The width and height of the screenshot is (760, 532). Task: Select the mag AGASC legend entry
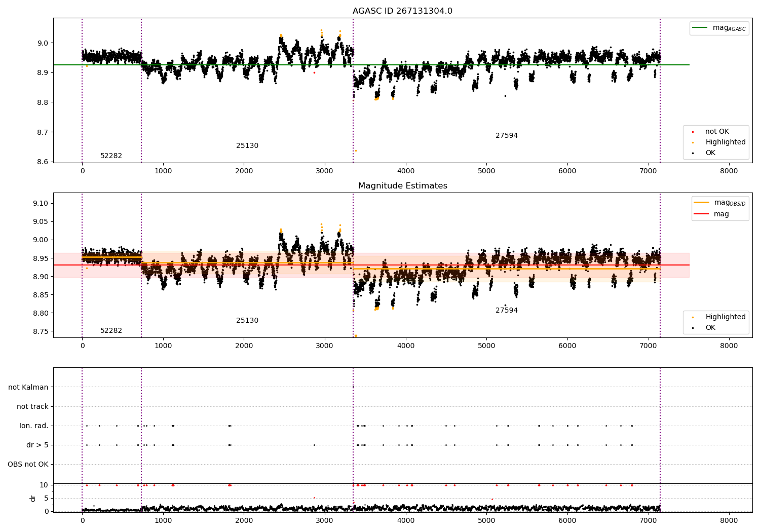click(719, 28)
